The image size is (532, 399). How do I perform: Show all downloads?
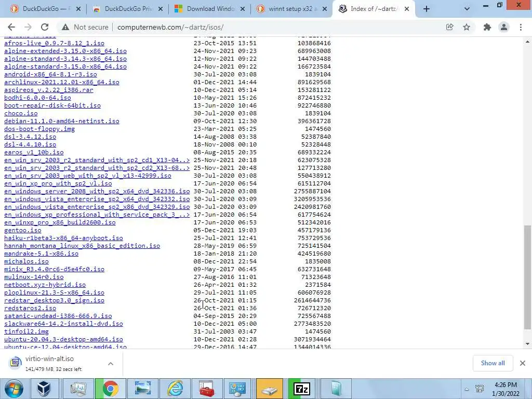pos(493,363)
